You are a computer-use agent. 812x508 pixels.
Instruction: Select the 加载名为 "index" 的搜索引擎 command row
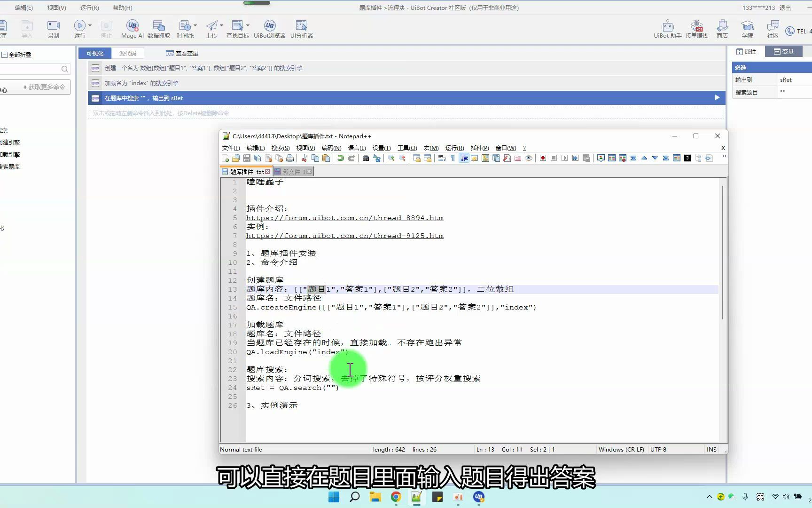pyautogui.click(x=406, y=83)
